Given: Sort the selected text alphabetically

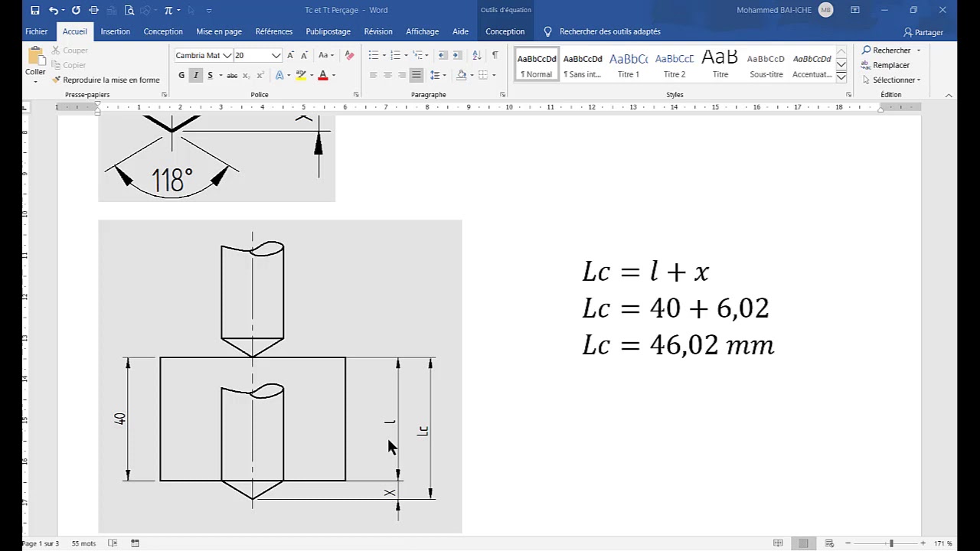Looking at the screenshot, I should click(x=476, y=55).
